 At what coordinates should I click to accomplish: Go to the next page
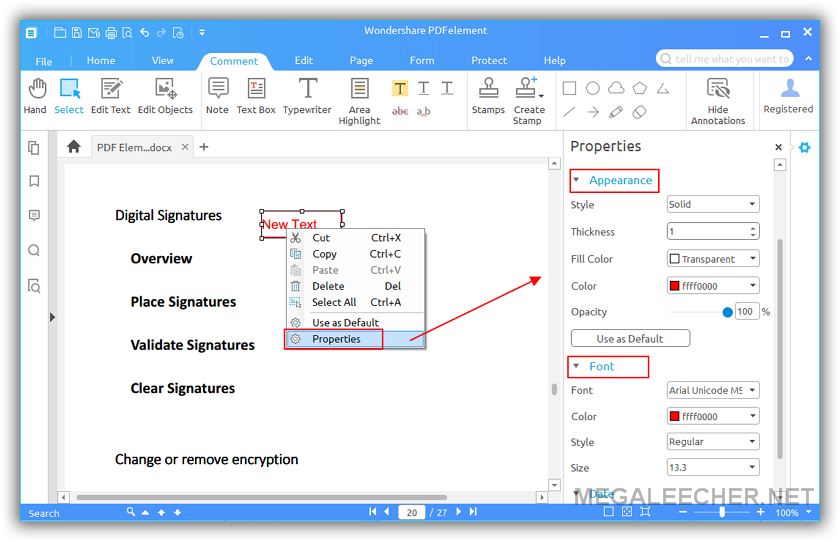click(459, 512)
